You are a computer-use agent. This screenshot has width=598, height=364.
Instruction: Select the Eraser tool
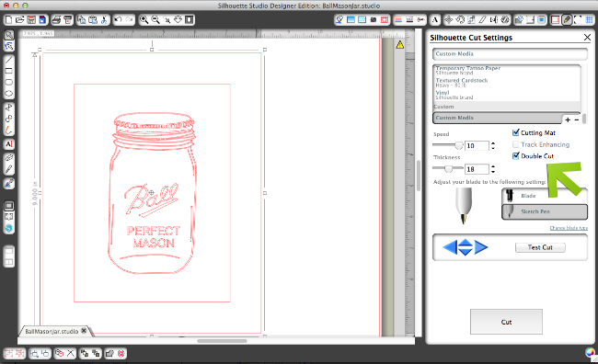pyautogui.click(x=9, y=157)
